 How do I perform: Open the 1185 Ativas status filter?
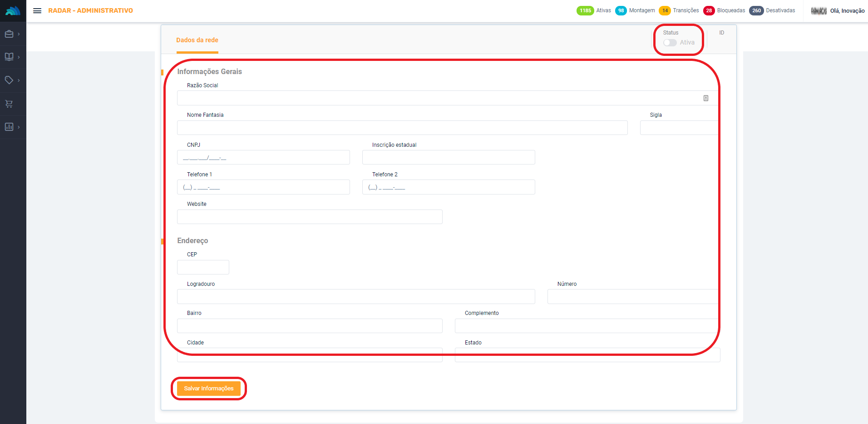click(x=594, y=10)
